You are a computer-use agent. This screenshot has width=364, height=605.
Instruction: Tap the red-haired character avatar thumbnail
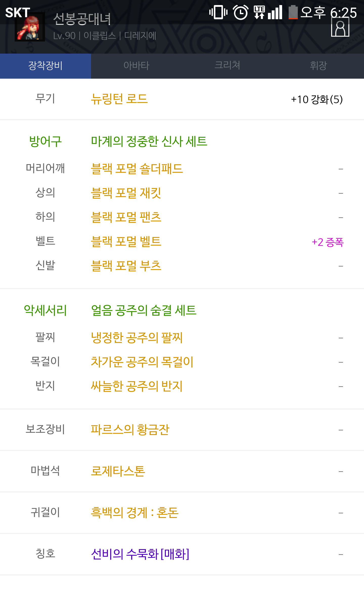[x=30, y=27]
